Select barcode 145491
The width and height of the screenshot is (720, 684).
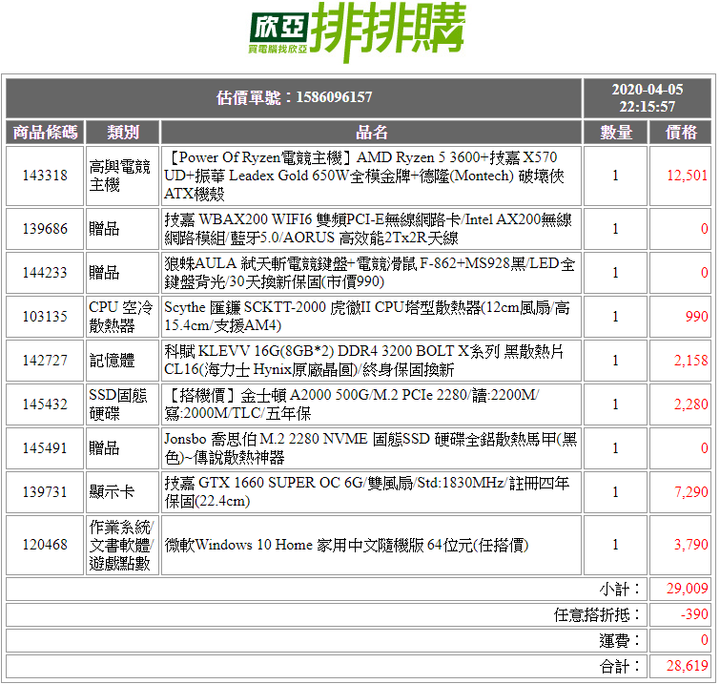pos(45,448)
